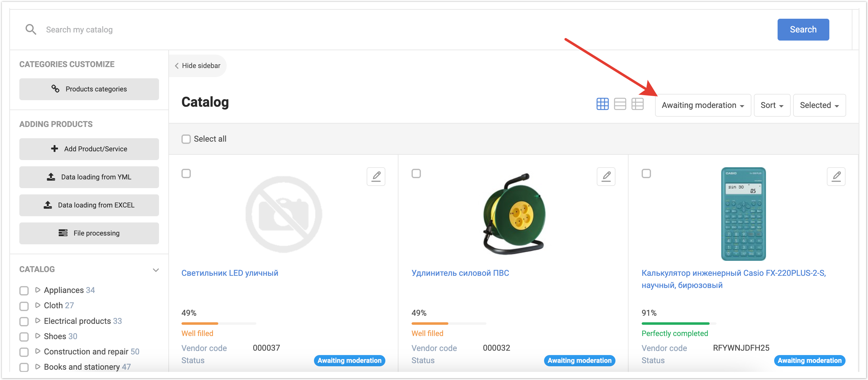Screen dimensions: 868x380
Task: Switch to grid tile view icon
Action: tap(602, 104)
